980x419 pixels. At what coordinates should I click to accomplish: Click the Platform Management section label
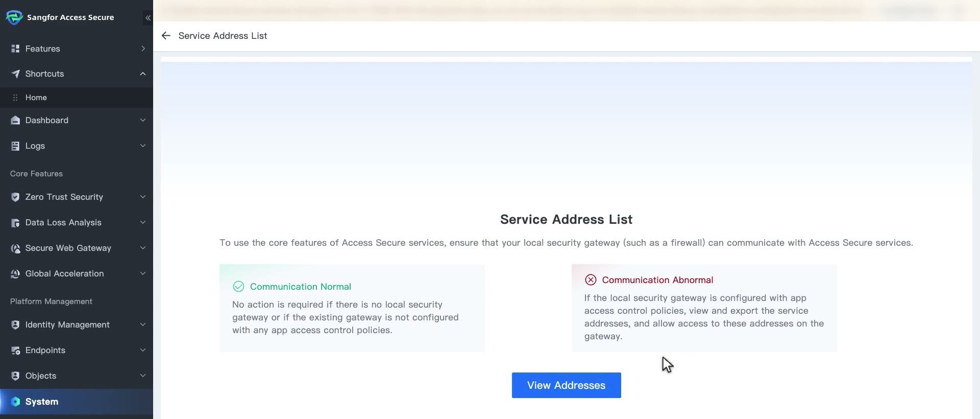51,301
